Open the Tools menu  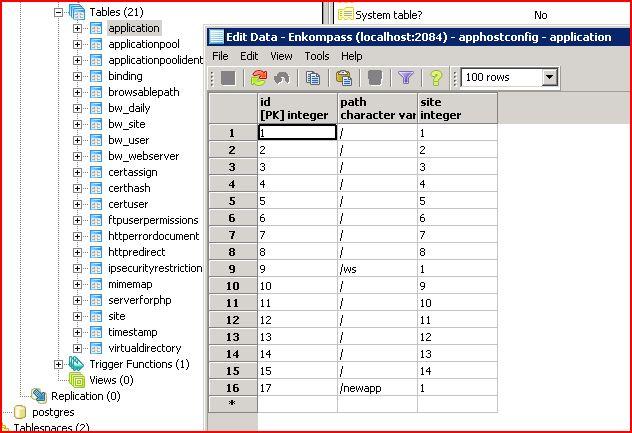pos(317,56)
